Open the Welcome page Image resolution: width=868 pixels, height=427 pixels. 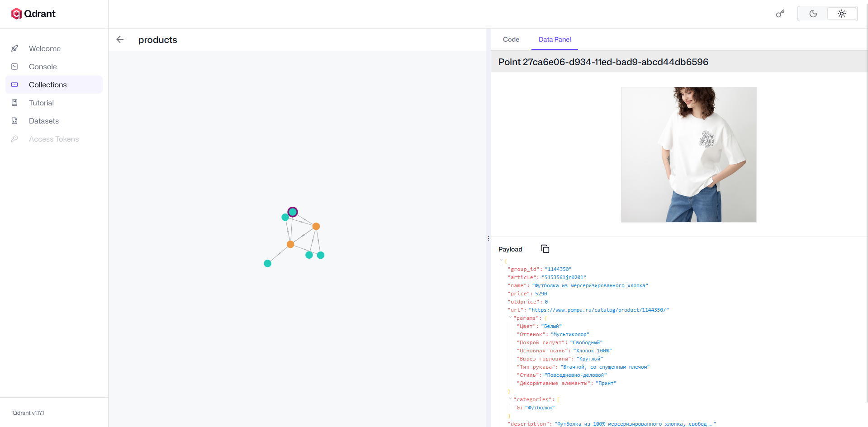[54, 48]
